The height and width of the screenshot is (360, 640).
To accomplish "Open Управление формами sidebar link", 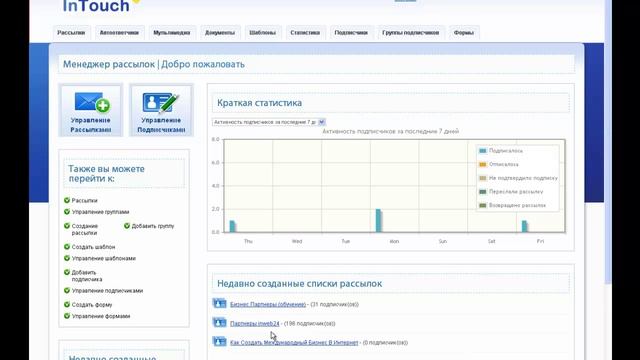I will click(x=101, y=316).
